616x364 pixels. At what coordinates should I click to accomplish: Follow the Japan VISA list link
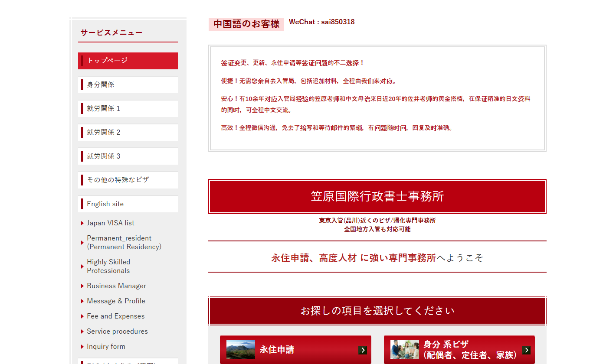[x=111, y=223]
